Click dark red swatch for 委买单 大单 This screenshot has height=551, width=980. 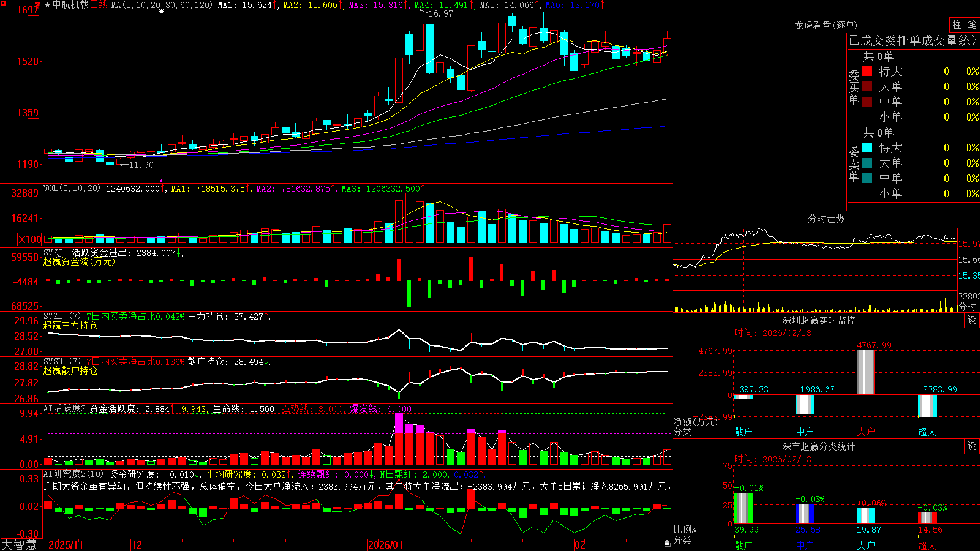tap(867, 86)
